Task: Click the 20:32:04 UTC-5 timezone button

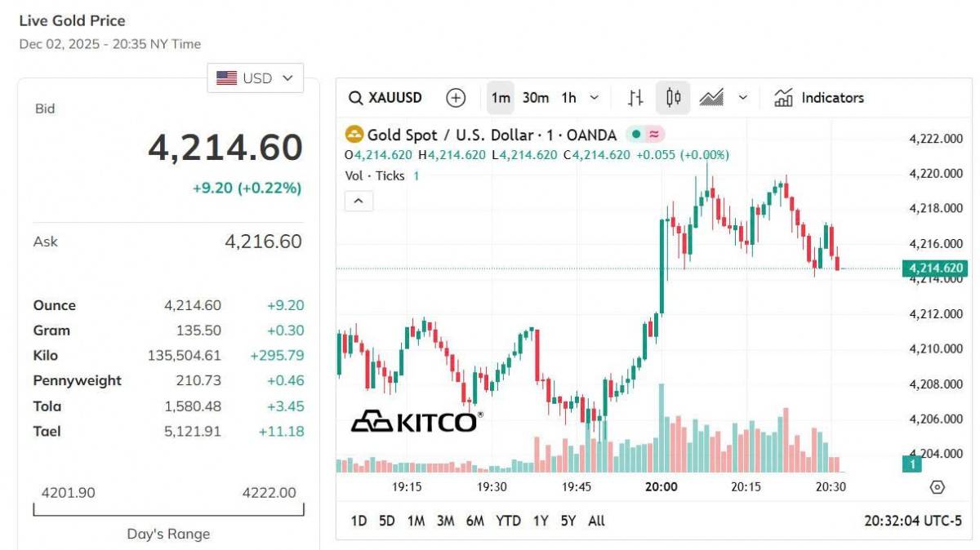Action: (x=913, y=521)
